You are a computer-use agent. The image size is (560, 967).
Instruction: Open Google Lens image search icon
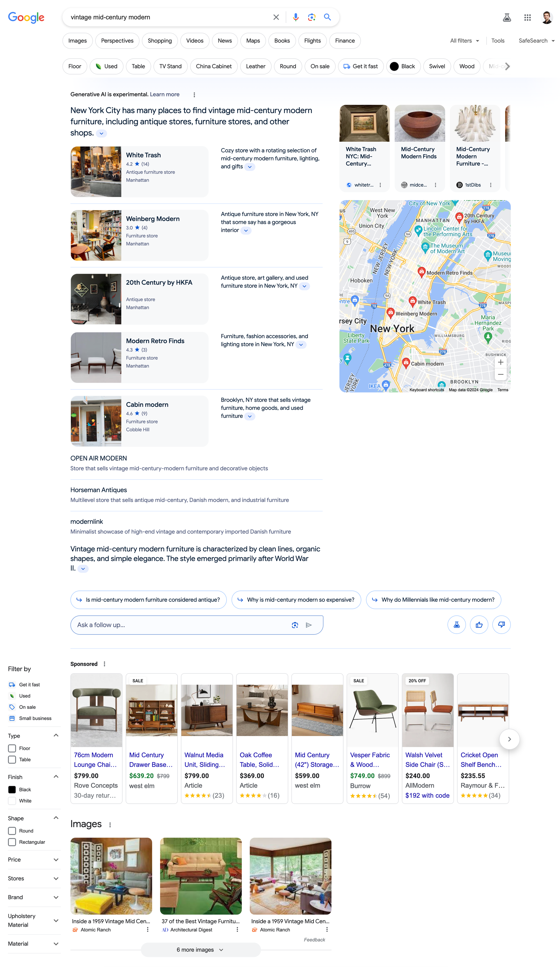point(311,17)
